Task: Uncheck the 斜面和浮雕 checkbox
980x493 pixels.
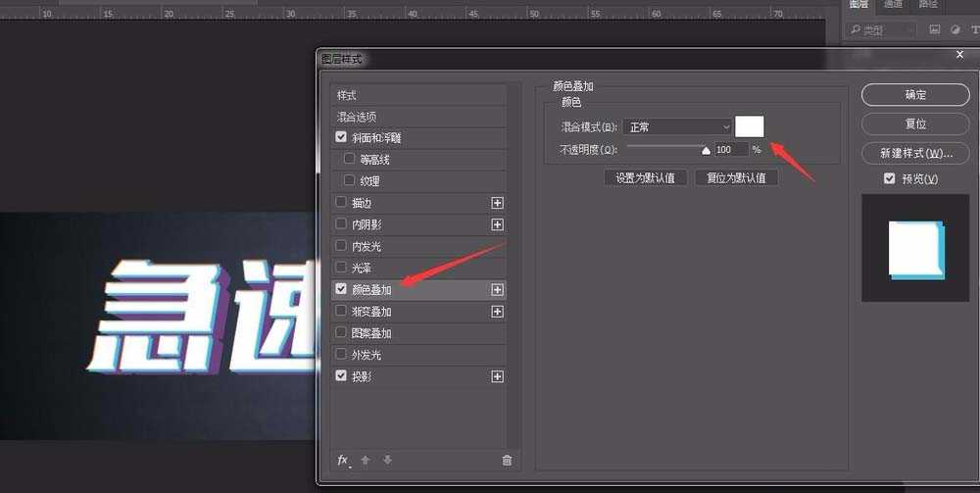Action: [341, 138]
